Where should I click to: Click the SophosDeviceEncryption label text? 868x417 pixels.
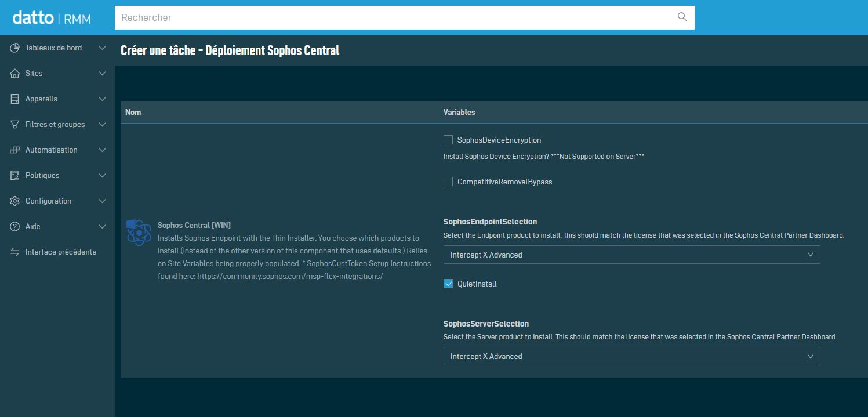pyautogui.click(x=499, y=140)
